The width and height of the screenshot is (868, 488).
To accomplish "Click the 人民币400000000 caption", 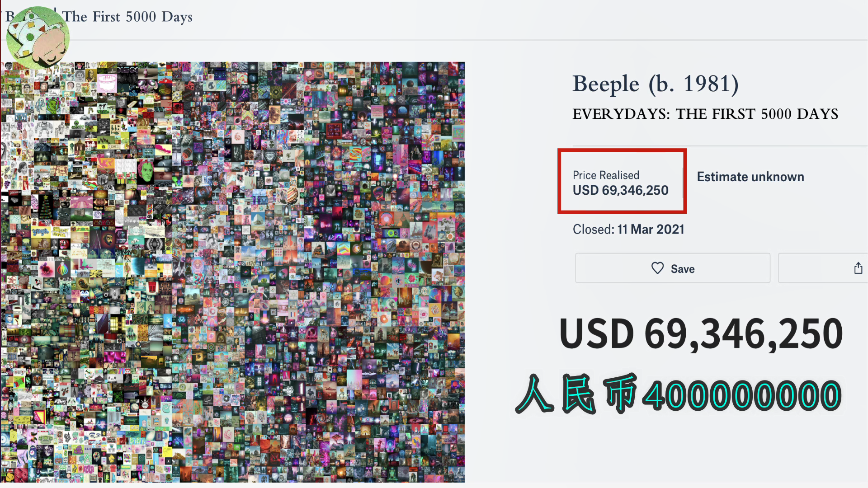I will 678,394.
